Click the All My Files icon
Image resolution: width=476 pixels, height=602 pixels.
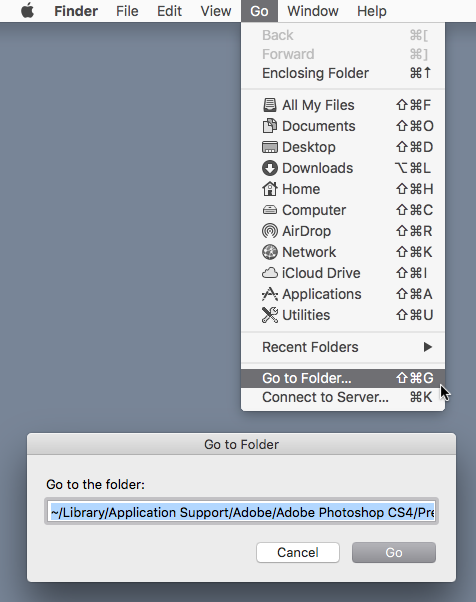point(269,105)
